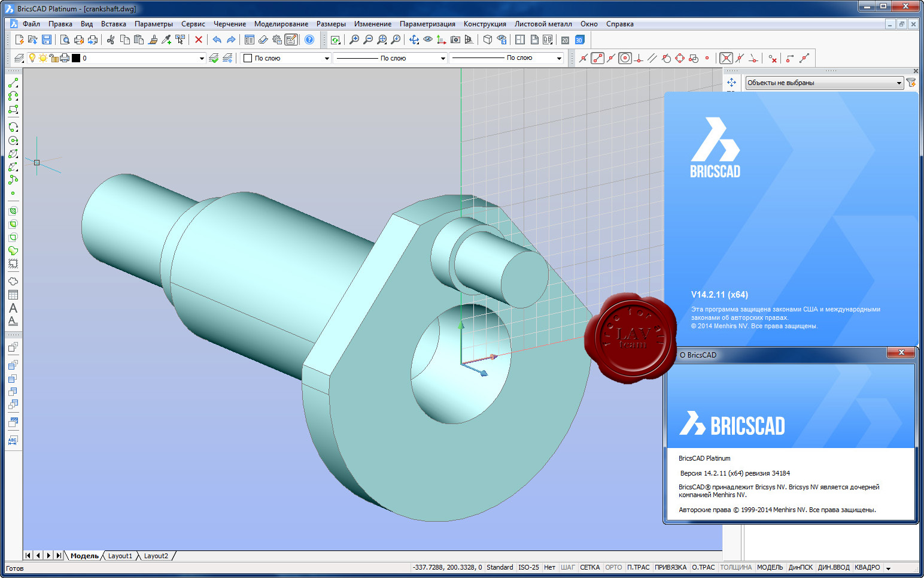The height and width of the screenshot is (578, 924).
Task: Toggle ОРТО mode in status bar
Action: coord(613,567)
